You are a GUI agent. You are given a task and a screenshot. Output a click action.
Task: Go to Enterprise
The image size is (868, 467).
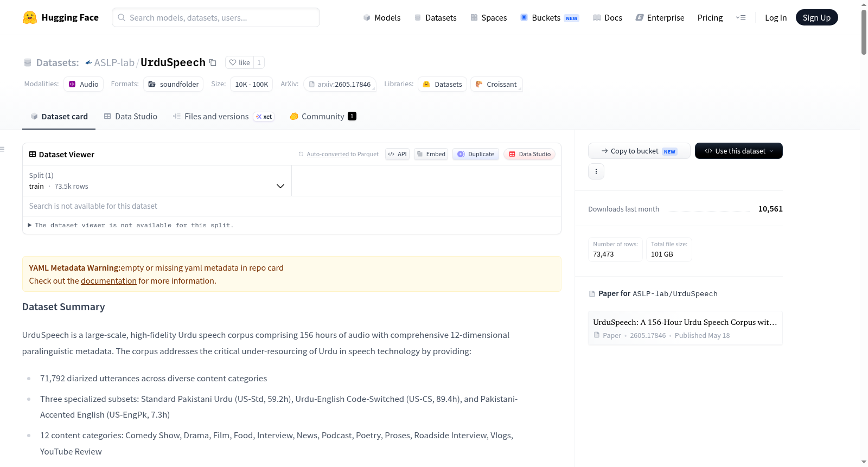[660, 17]
